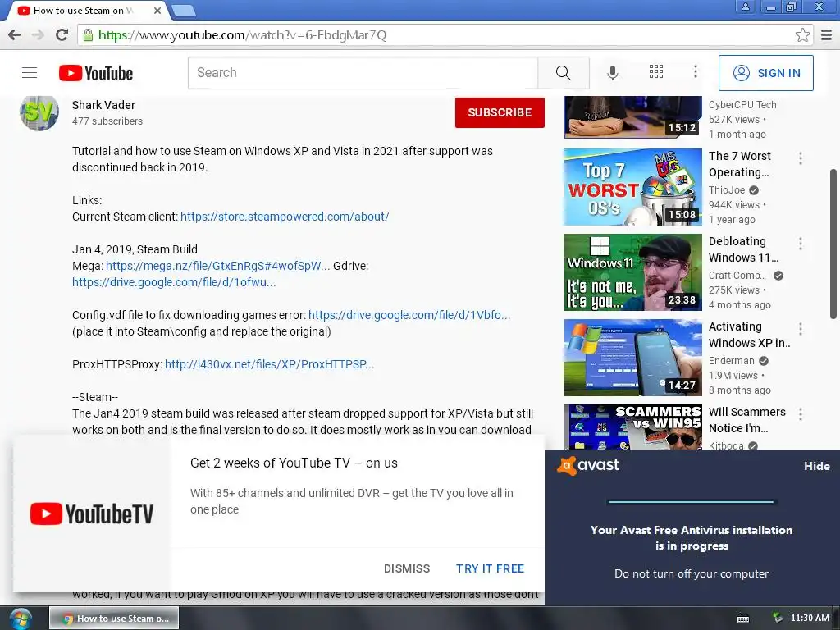This screenshot has width=840, height=630.
Task: Click the green padlock security icon
Action: pyautogui.click(x=88, y=34)
